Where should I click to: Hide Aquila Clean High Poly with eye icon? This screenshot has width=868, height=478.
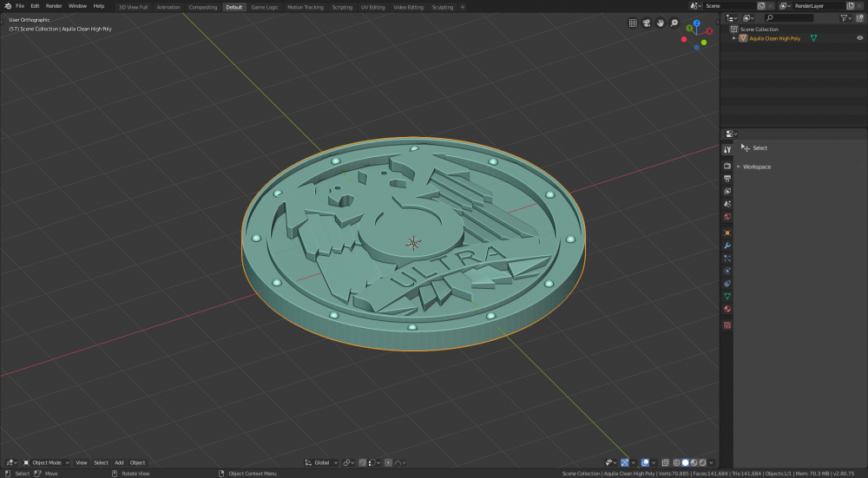[x=859, y=38]
